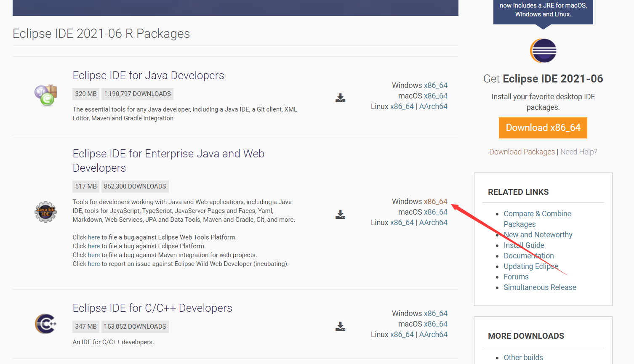Click the Eclipse logo above Get Eclipse IDE

543,51
